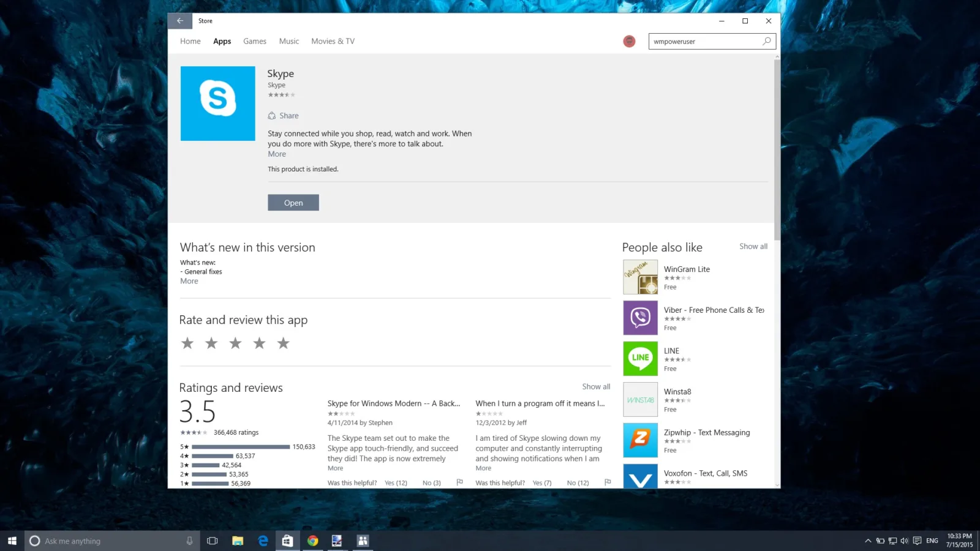
Task: Activate the Cortana microphone icon
Action: click(x=189, y=541)
